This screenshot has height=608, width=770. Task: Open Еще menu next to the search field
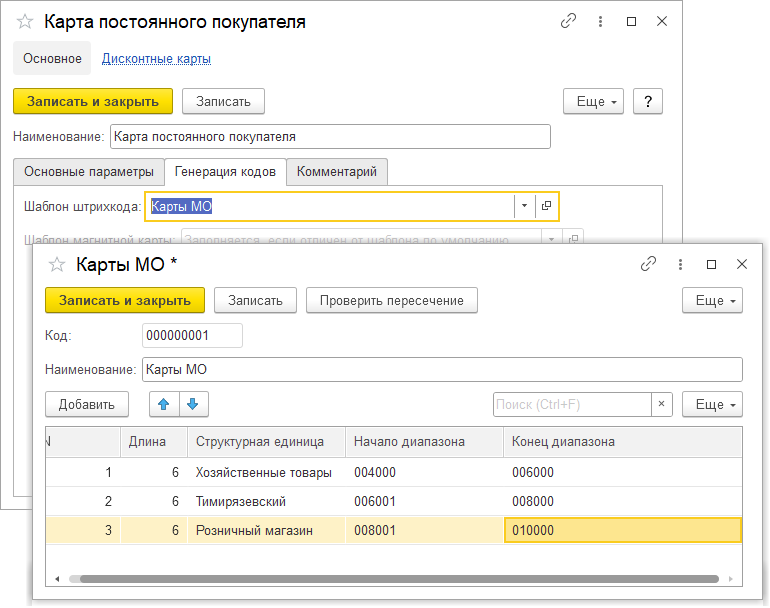[x=712, y=404]
